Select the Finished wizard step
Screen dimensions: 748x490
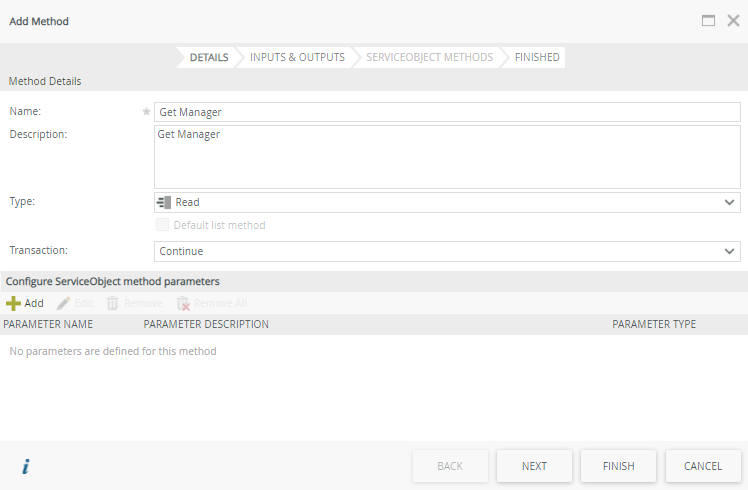537,57
